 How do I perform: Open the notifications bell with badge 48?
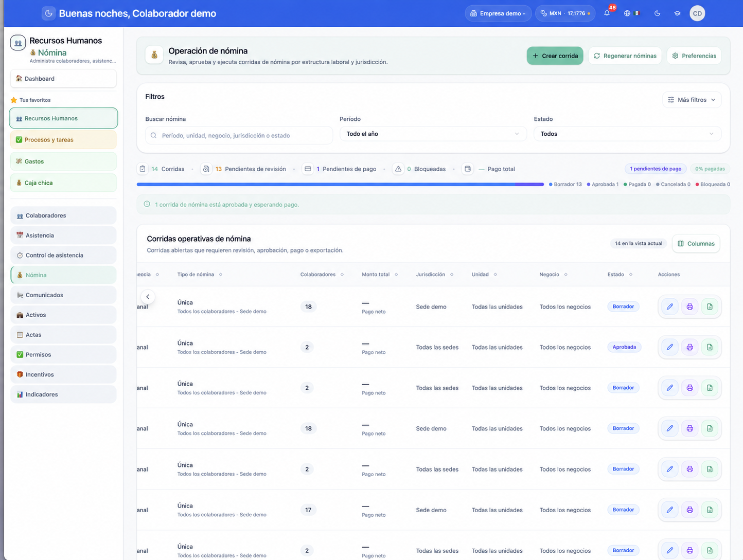[607, 13]
